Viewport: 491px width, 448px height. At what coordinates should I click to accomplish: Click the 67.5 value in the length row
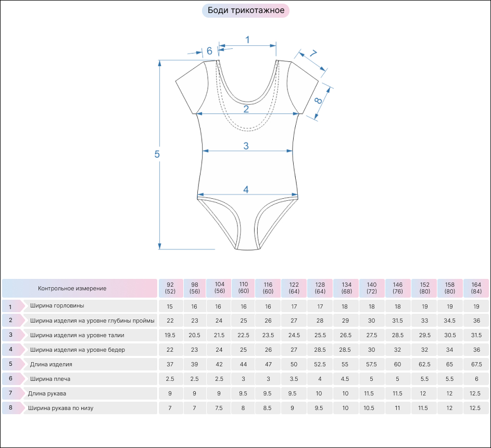click(x=476, y=365)
